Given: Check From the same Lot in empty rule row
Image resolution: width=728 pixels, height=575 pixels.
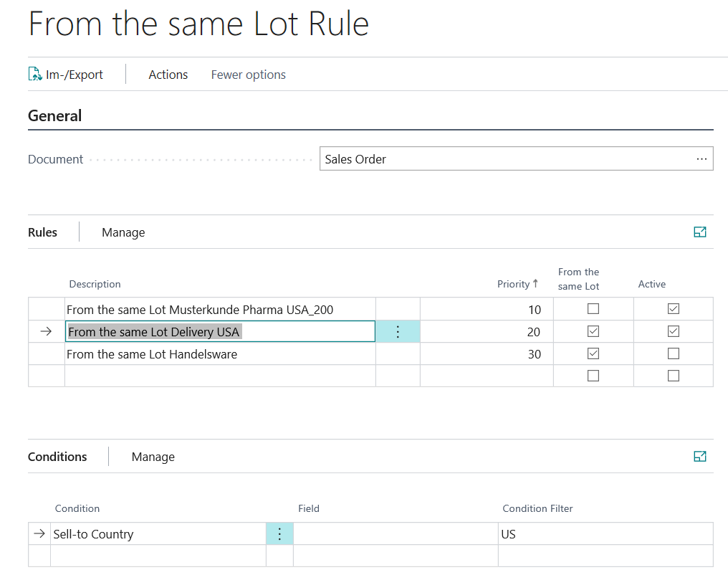Looking at the screenshot, I should click(x=593, y=376).
